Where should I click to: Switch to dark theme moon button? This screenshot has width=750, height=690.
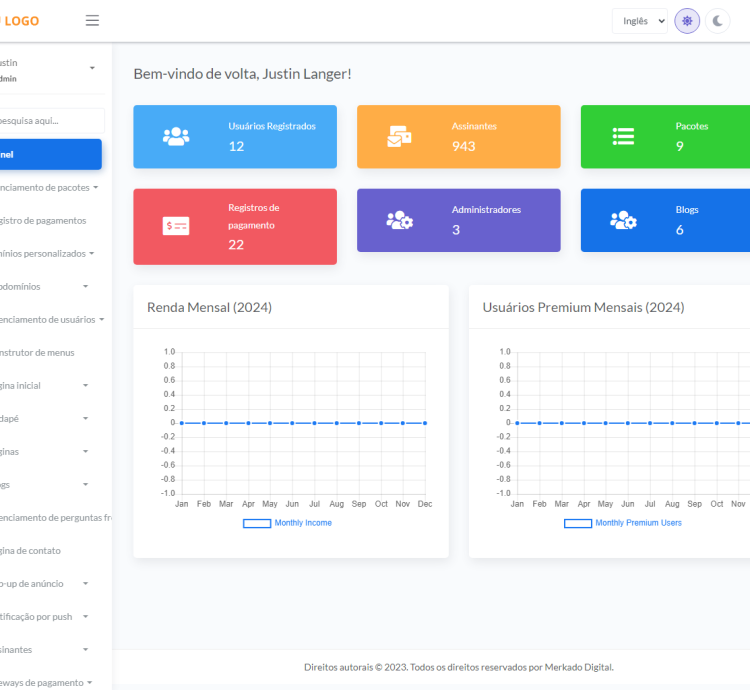pyautogui.click(x=718, y=21)
